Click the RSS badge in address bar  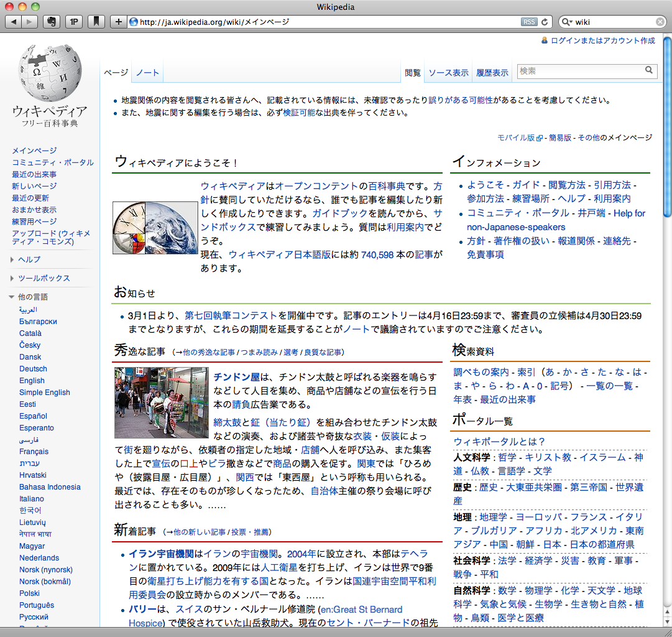(x=529, y=22)
